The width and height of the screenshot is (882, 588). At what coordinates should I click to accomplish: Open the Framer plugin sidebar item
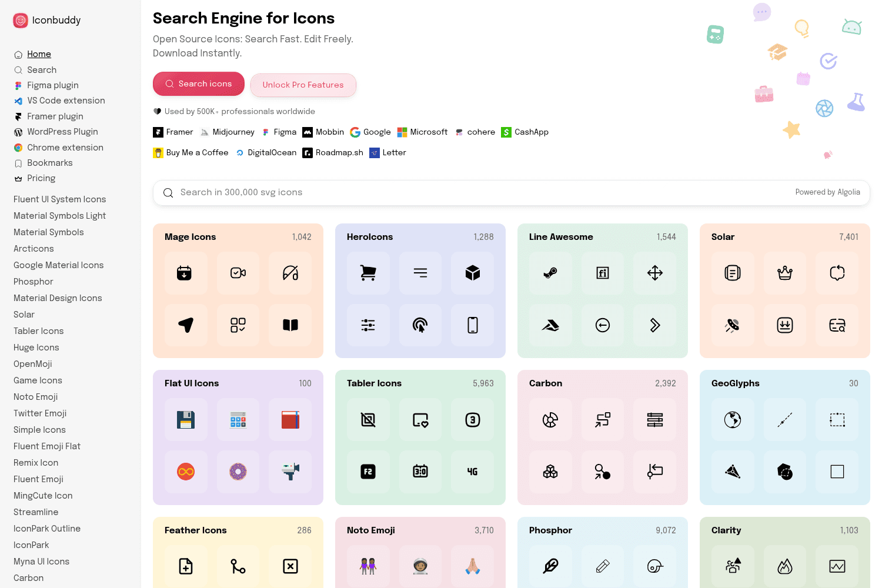[x=55, y=116]
